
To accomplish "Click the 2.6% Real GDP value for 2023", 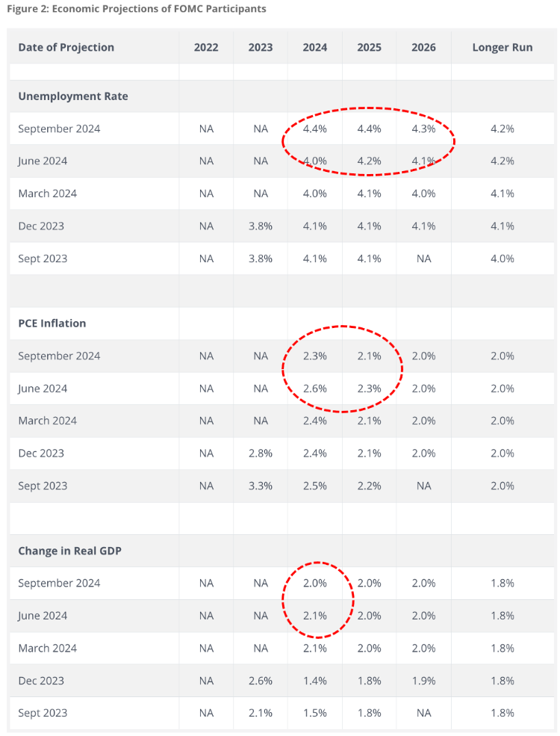I will tap(261, 681).
